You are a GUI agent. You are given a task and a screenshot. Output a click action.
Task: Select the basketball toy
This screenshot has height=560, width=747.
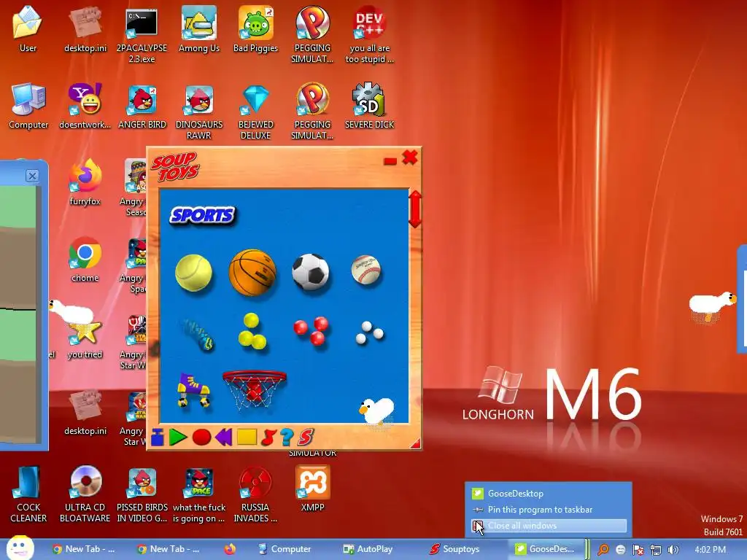[252, 273]
